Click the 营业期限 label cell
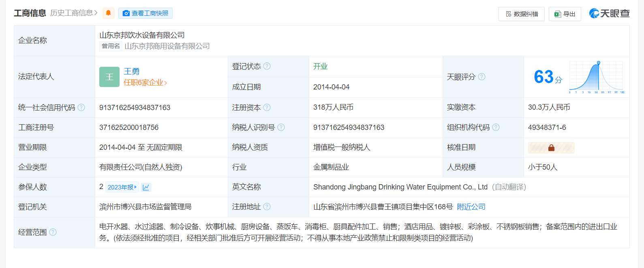 [x=54, y=147]
